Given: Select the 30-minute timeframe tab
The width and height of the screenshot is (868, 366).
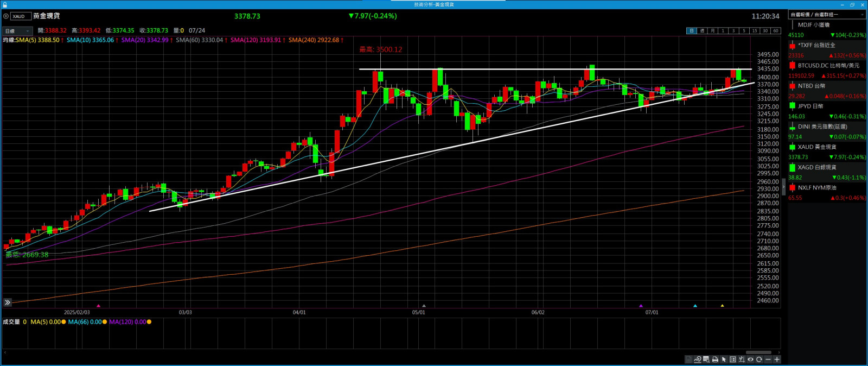Looking at the screenshot, I should [765, 31].
